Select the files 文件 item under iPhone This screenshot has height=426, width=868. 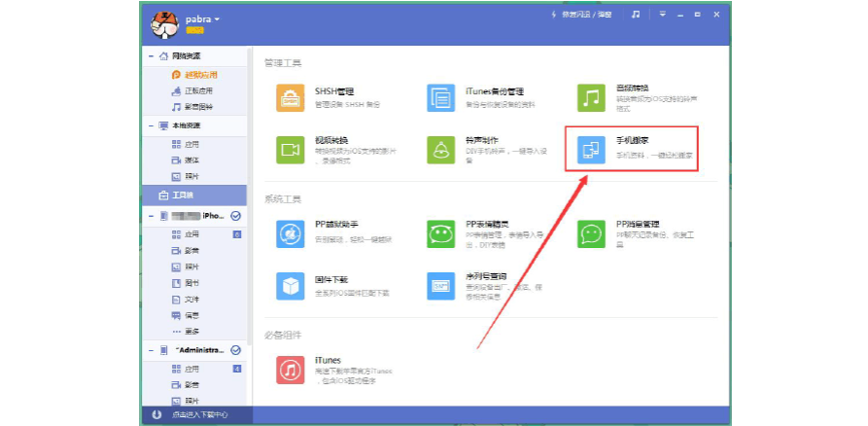pos(186,300)
